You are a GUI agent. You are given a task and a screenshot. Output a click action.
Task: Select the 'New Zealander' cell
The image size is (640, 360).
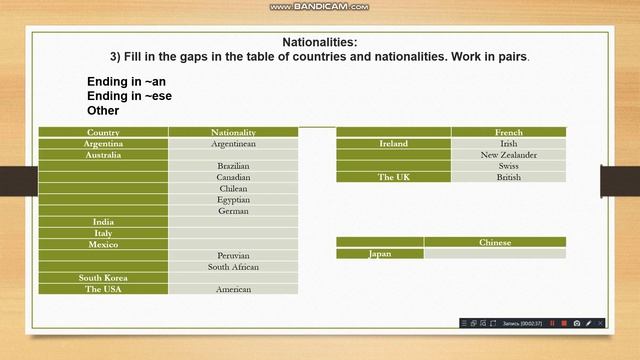click(509, 155)
